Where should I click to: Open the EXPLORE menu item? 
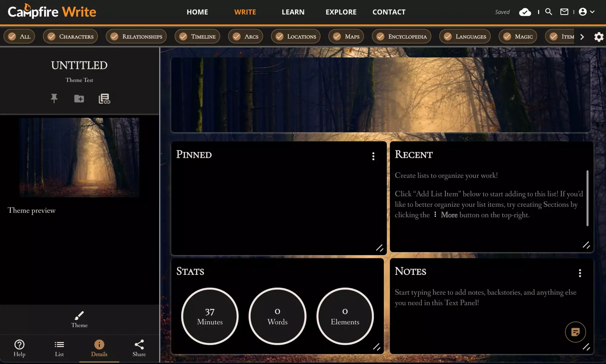[341, 12]
